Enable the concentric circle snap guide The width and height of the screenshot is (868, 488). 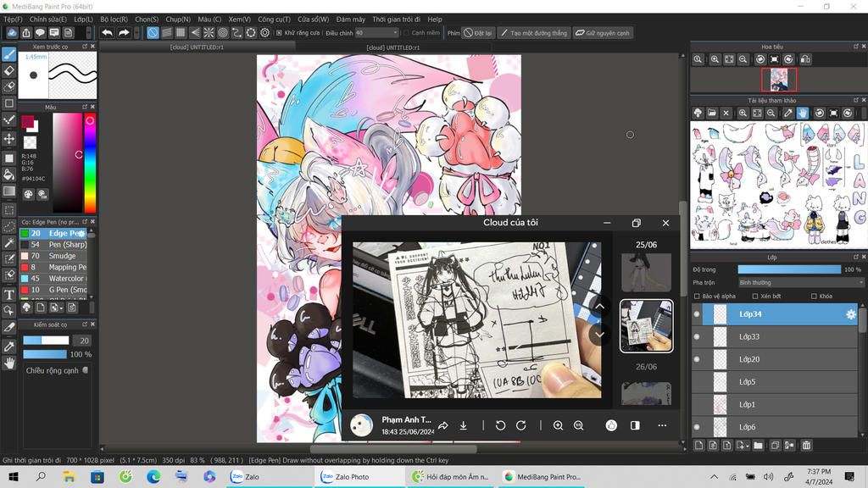(223, 33)
